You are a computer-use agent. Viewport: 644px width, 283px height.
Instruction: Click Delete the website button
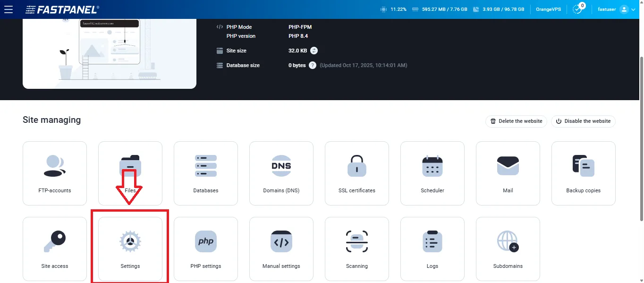click(x=516, y=121)
